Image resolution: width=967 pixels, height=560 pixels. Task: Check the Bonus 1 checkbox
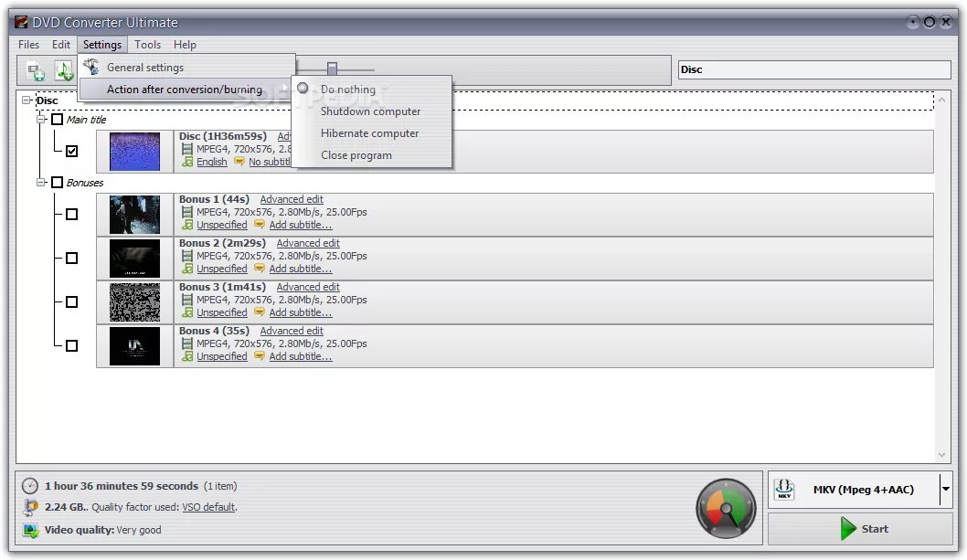point(71,214)
